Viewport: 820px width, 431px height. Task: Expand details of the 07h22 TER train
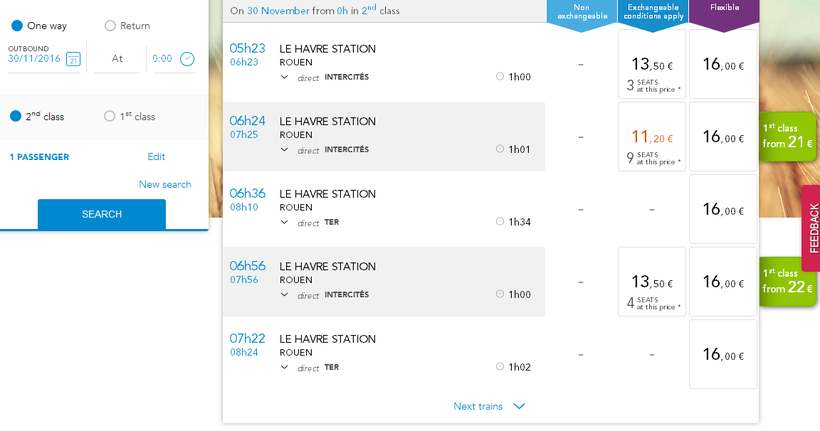285,367
